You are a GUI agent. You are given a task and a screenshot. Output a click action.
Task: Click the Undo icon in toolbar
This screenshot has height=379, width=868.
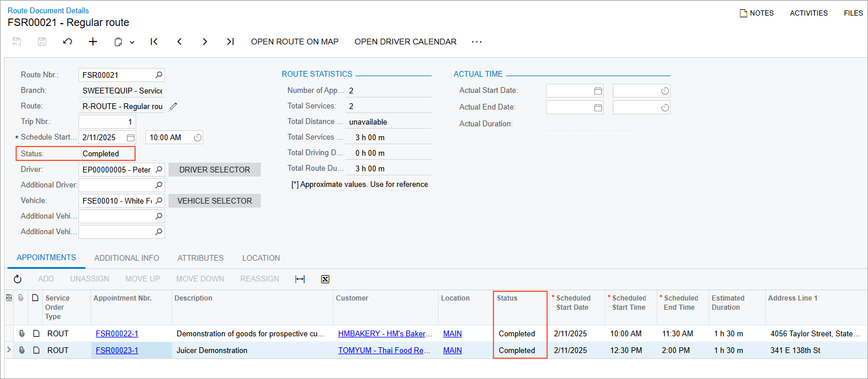[68, 42]
